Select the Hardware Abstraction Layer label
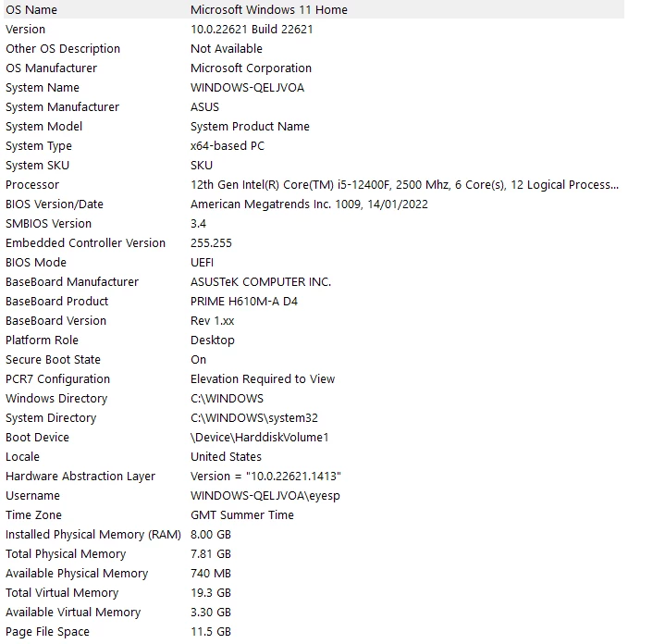The image size is (665, 644). coord(80,477)
